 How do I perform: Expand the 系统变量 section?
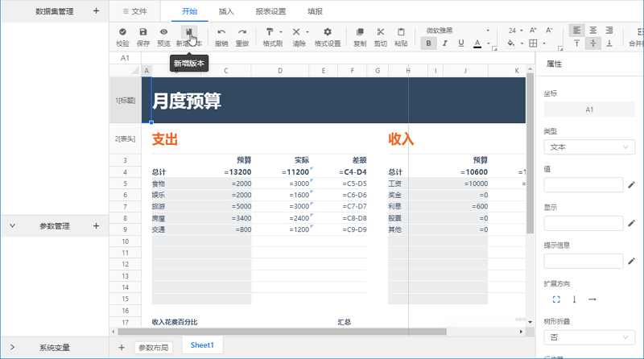pos(12,347)
